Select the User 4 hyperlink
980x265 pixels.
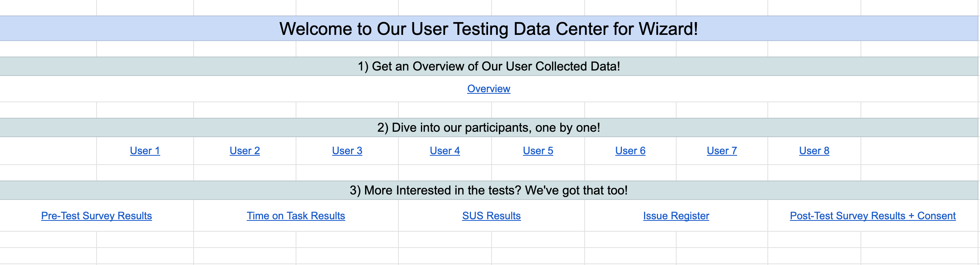[445, 151]
